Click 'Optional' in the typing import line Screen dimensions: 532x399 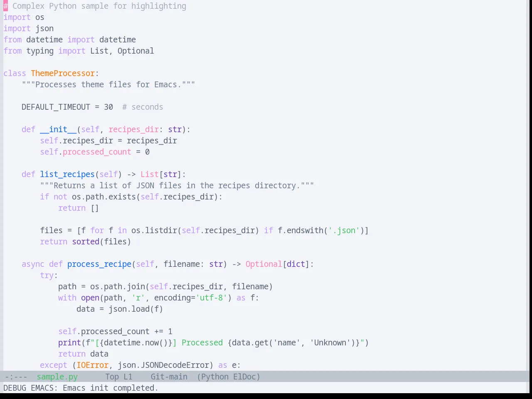[x=135, y=51]
